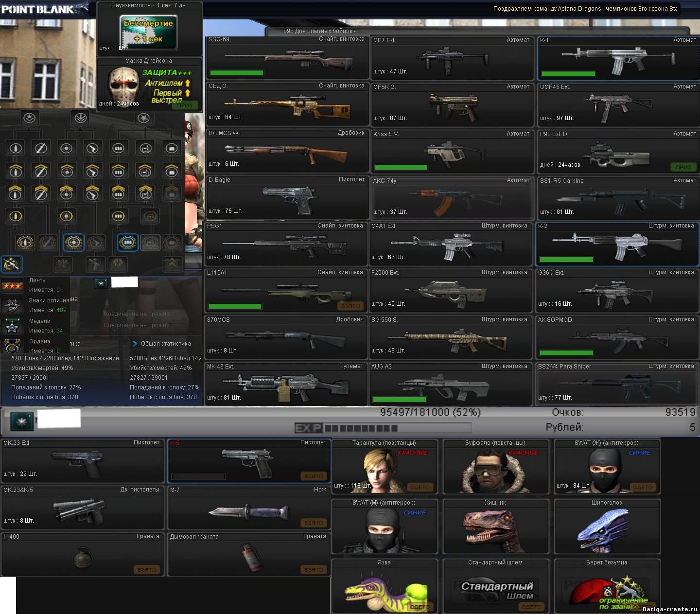The image size is (700, 614).
Task: Choose the SS2-V4 Para Sniper card
Action: coord(617,384)
